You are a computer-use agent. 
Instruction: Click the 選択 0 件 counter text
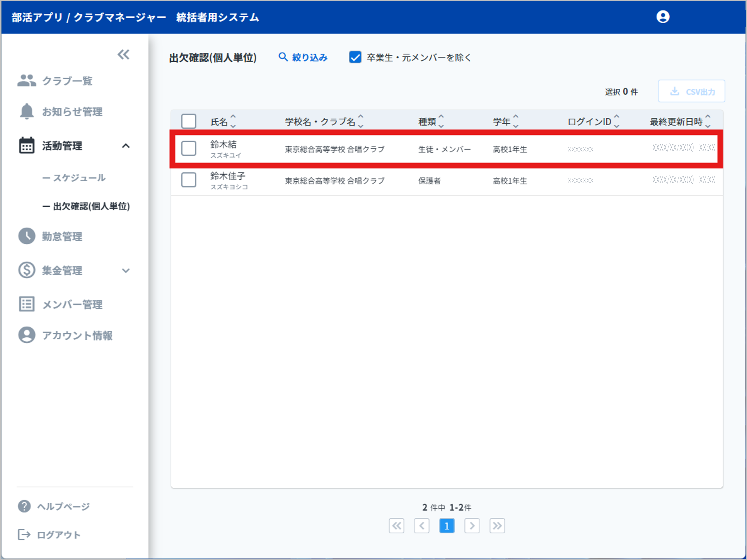[621, 92]
